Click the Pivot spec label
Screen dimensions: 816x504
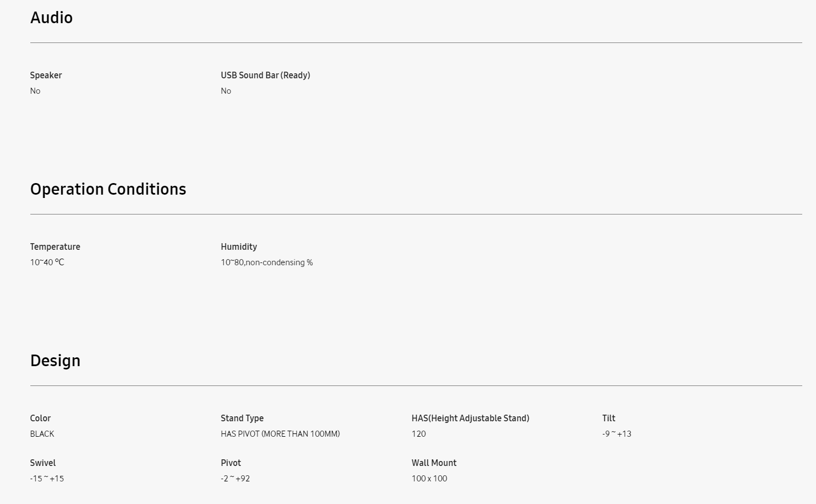click(231, 463)
